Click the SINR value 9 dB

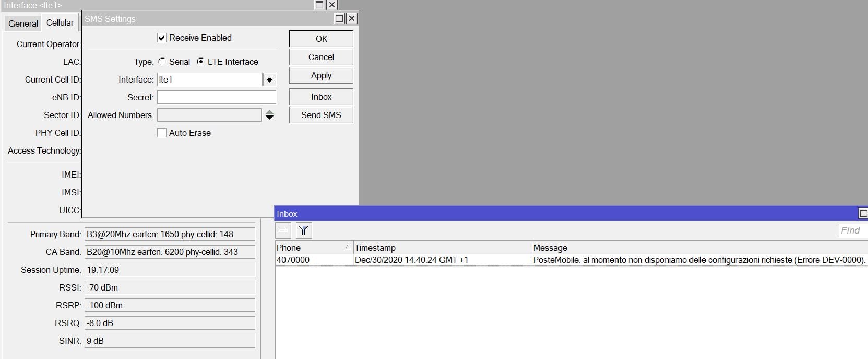pyautogui.click(x=170, y=341)
